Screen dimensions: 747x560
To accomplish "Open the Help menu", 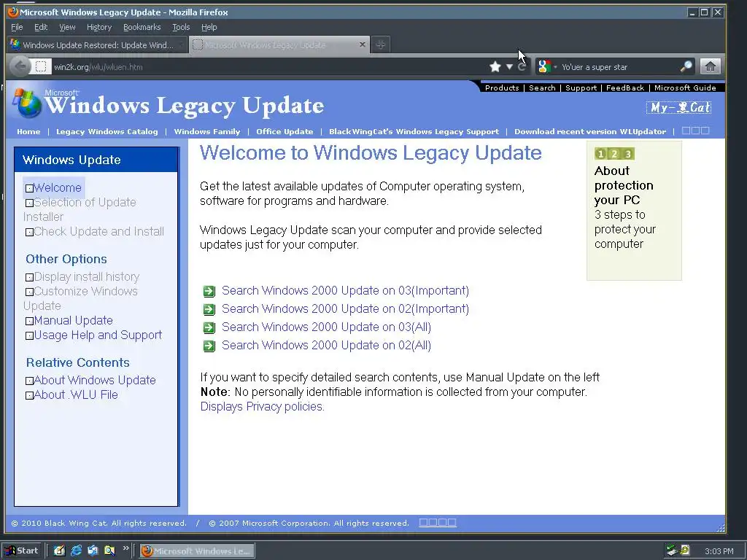I will (209, 27).
